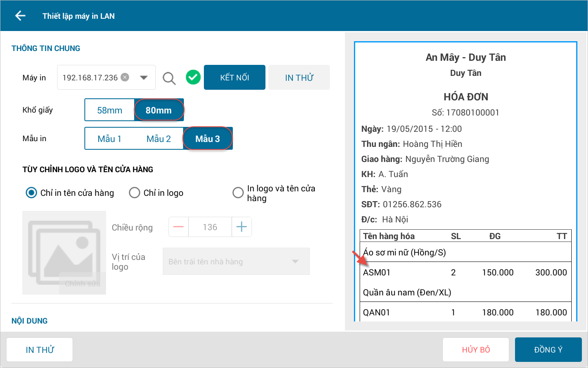Viewport: 588px width, 368px height.
Task: Click 'Áo sơ mi nữ (Hồng/S)' item name
Action: (405, 253)
